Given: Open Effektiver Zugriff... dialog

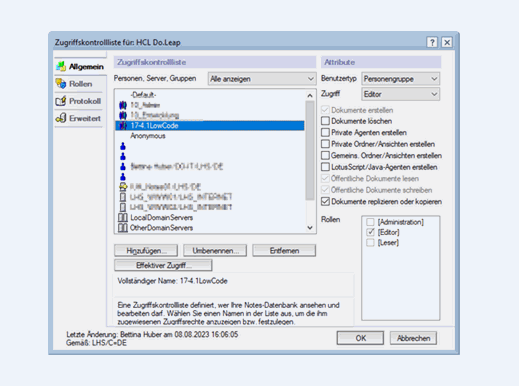Looking at the screenshot, I should pyautogui.click(x=163, y=265).
